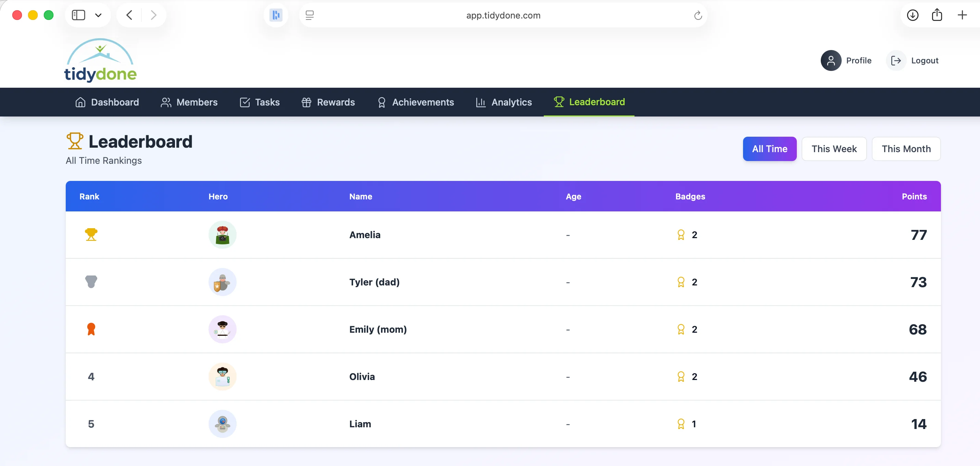Click Liam's 14 points value
Screen dimensions: 980x466
point(919,424)
